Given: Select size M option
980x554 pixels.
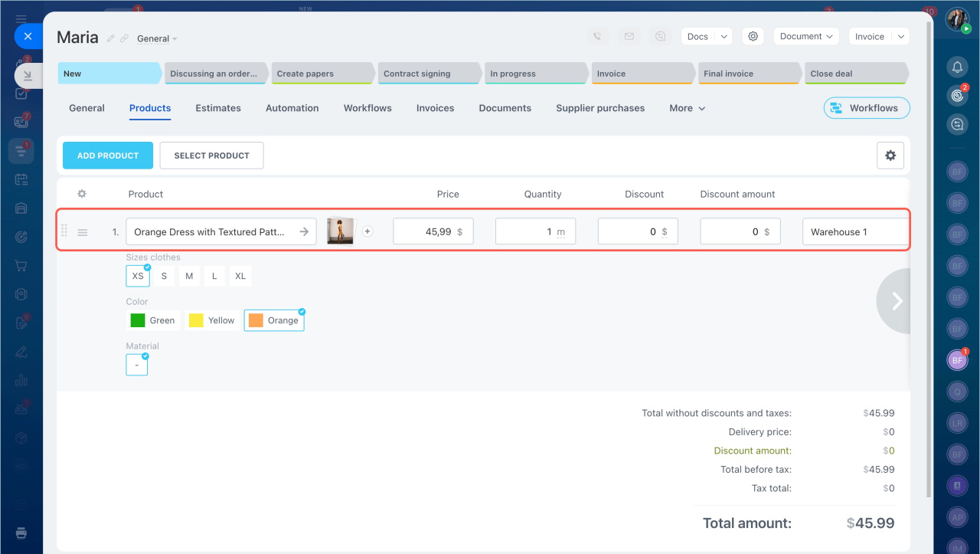Looking at the screenshot, I should tap(189, 276).
